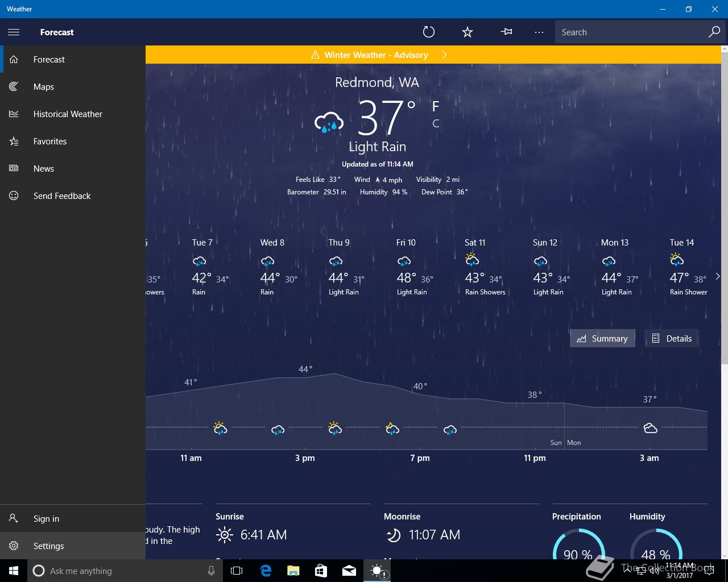Select the Wed 8 daily forecast
728x582 pixels.
click(279, 267)
